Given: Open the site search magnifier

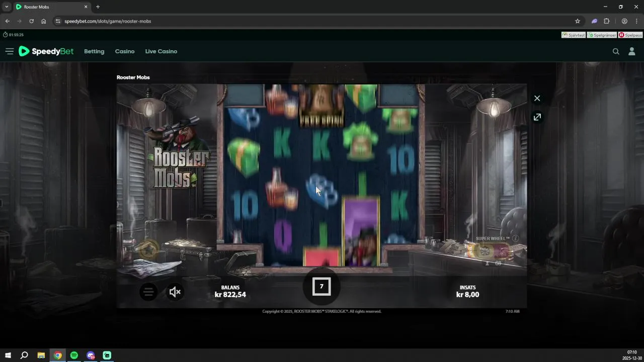Looking at the screenshot, I should (616, 51).
